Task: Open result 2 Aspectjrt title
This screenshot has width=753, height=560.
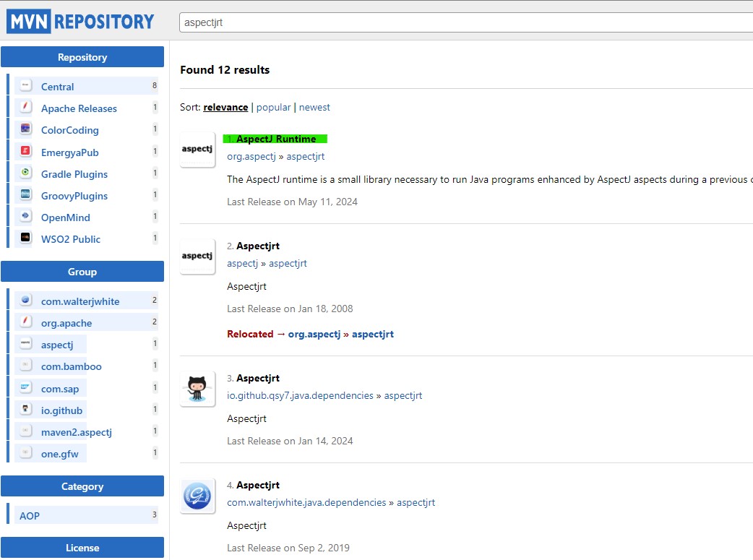Action: (x=258, y=246)
